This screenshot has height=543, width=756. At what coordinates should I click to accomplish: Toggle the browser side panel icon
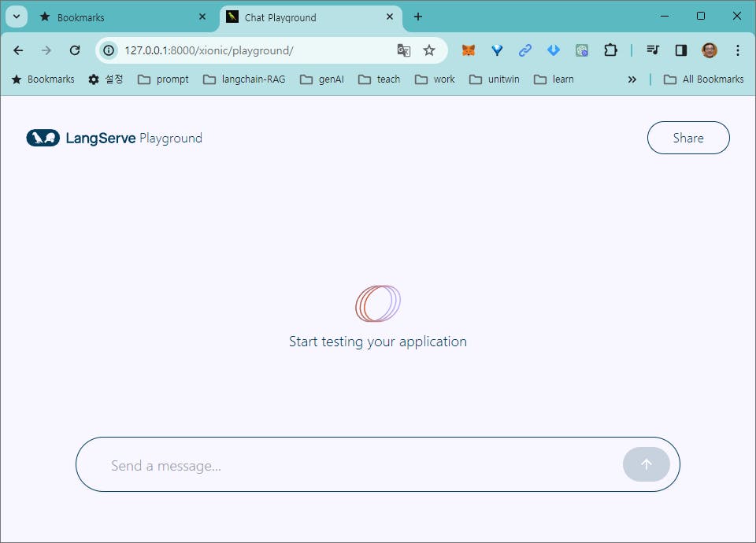point(680,50)
